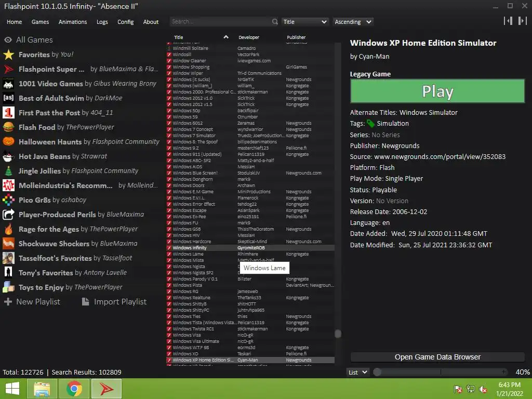Click the Flashpoint taskbar icon
532x399 pixels.
pos(106,389)
